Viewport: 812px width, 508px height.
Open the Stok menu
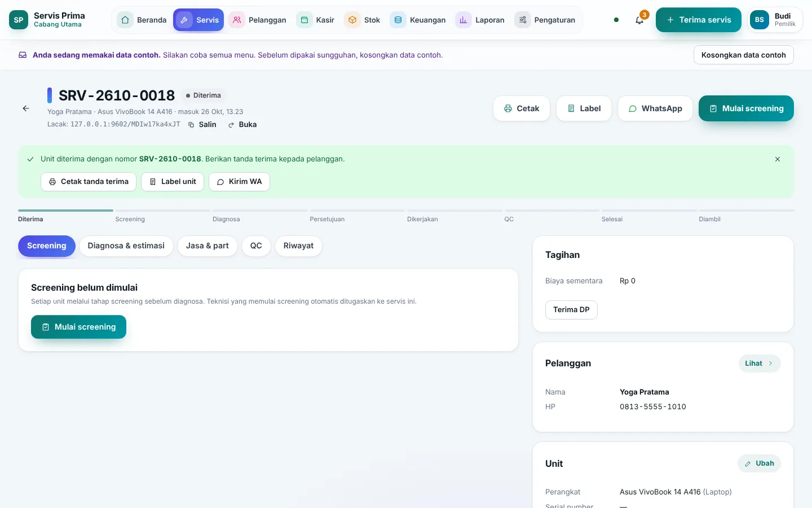363,20
